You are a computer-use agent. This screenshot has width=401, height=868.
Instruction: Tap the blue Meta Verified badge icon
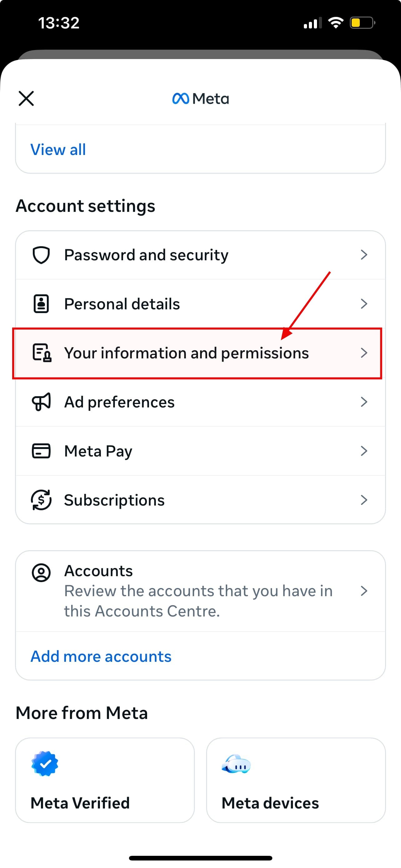(45, 764)
